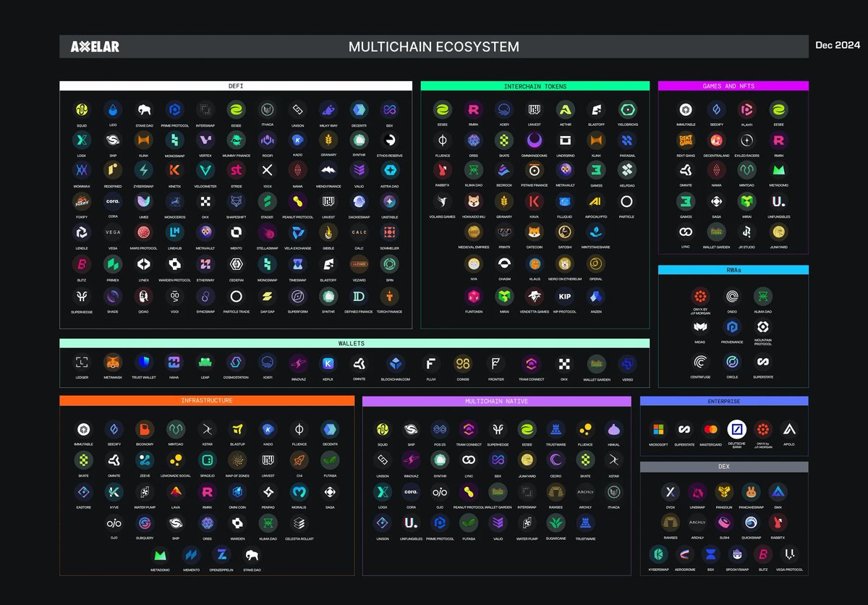868x605 pixels.
Task: Click the orange Torch Finance icon
Action: (x=390, y=296)
